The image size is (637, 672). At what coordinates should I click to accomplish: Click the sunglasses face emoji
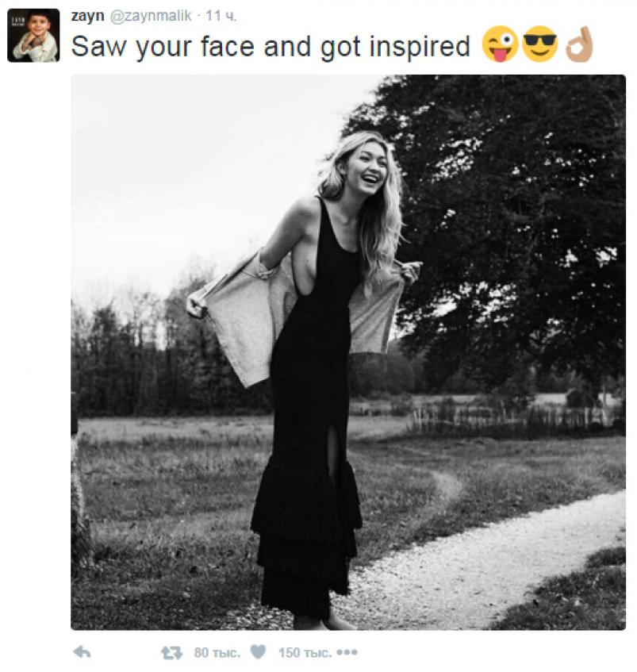tap(540, 45)
